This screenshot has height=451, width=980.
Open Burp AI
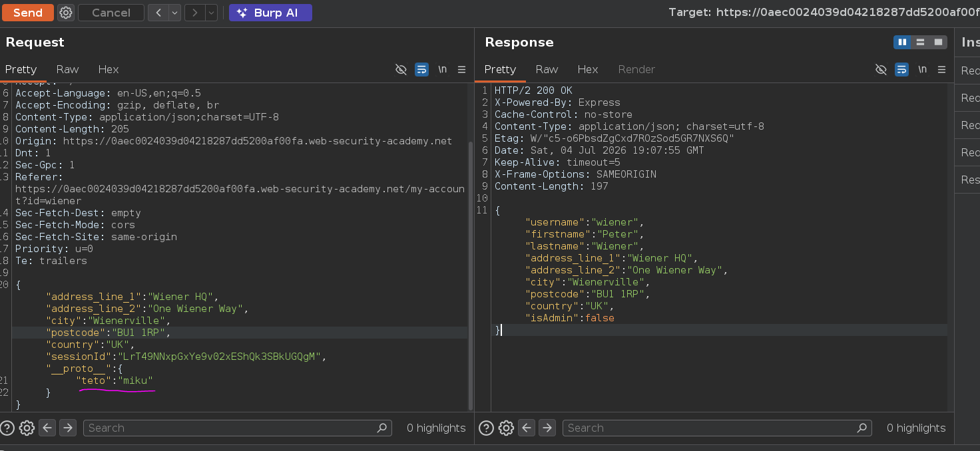270,13
